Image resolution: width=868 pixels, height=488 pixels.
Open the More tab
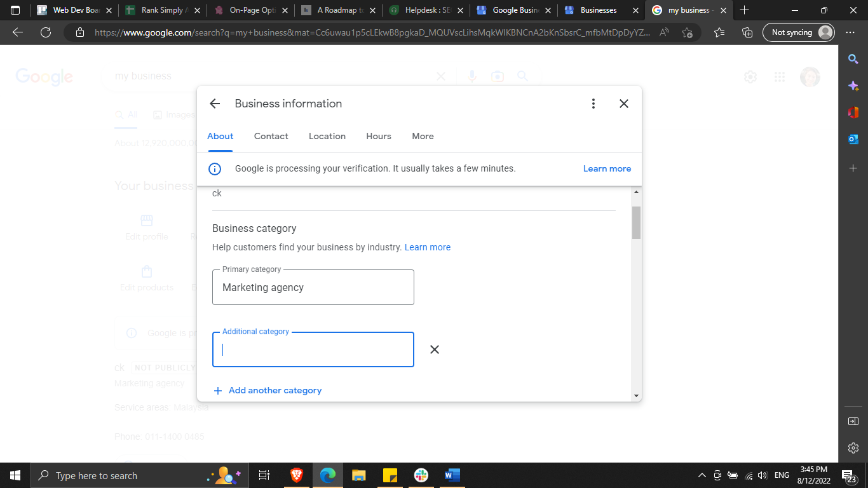pos(423,136)
